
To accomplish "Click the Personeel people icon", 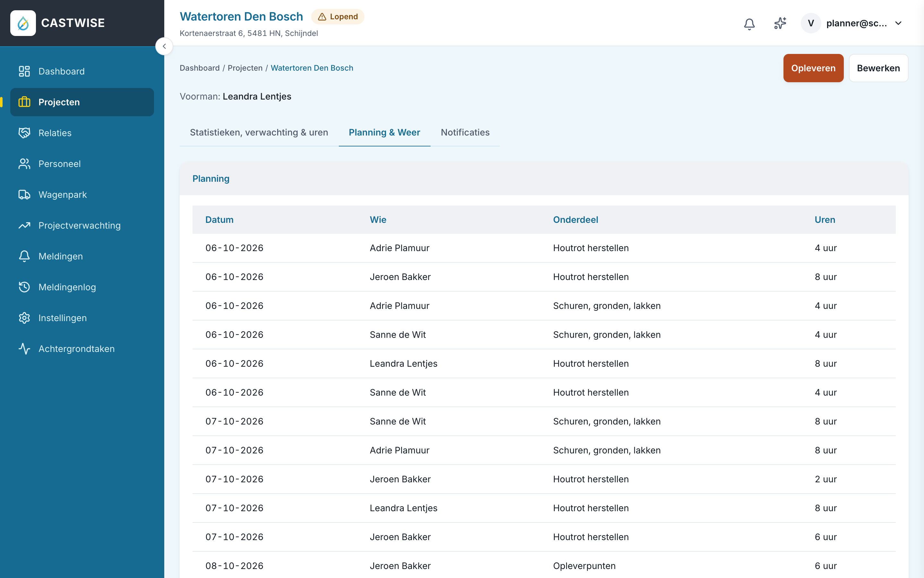I will (x=24, y=164).
